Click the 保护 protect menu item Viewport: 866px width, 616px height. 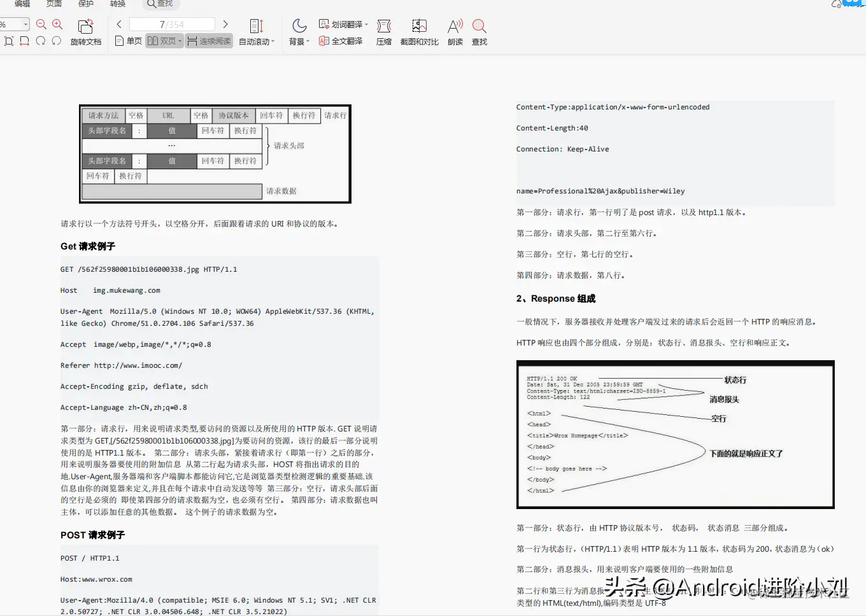pyautogui.click(x=85, y=4)
